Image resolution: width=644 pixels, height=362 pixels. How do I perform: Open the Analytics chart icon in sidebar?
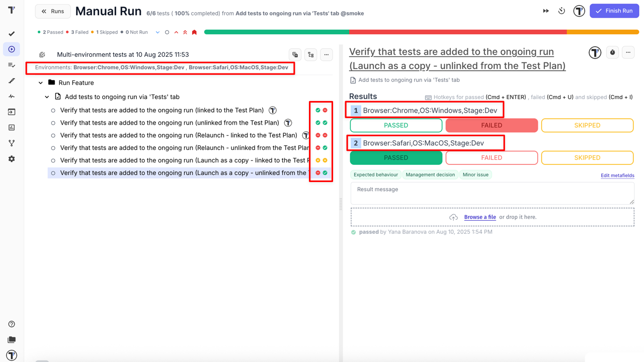click(x=12, y=128)
